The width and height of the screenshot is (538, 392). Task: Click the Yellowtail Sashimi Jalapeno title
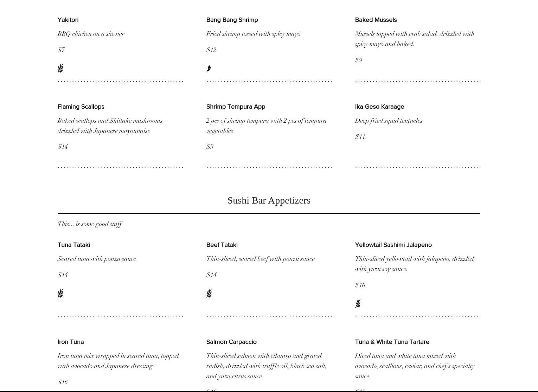pyautogui.click(x=393, y=245)
